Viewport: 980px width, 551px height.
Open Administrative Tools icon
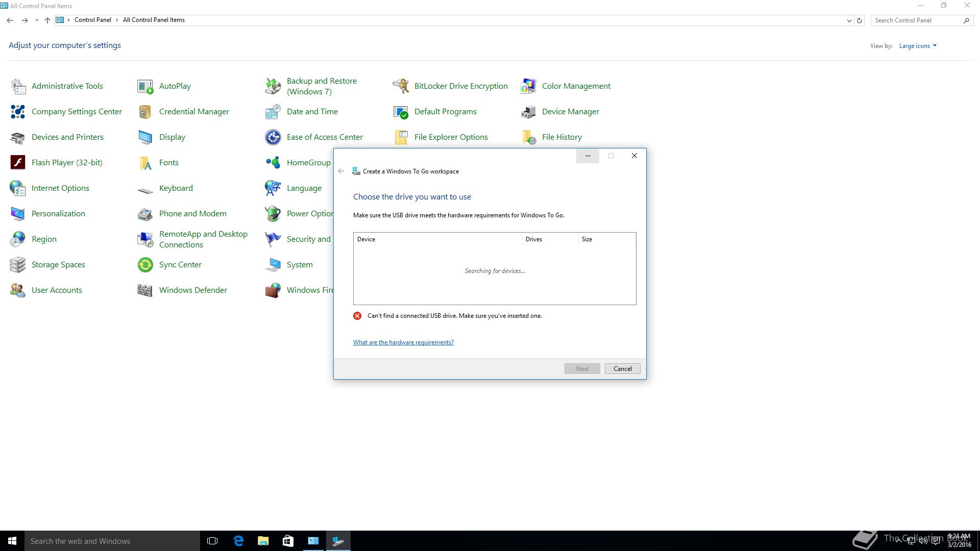(18, 86)
